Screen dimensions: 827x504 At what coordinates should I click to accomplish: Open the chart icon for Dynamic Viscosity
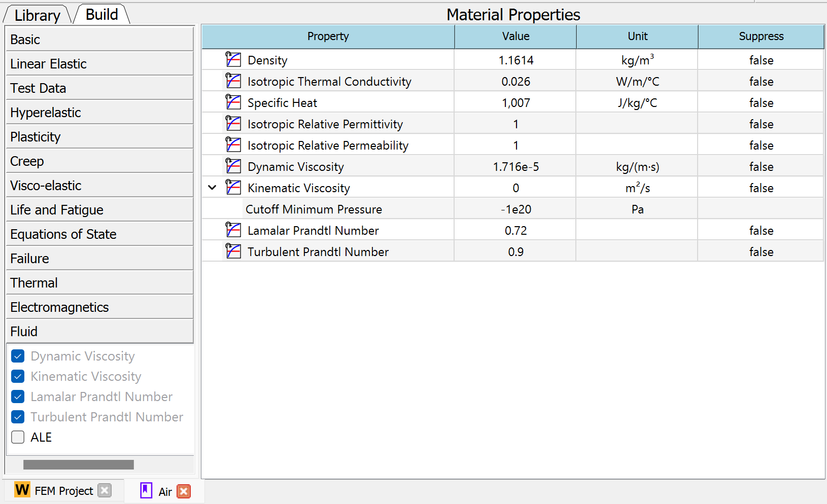[x=234, y=166]
